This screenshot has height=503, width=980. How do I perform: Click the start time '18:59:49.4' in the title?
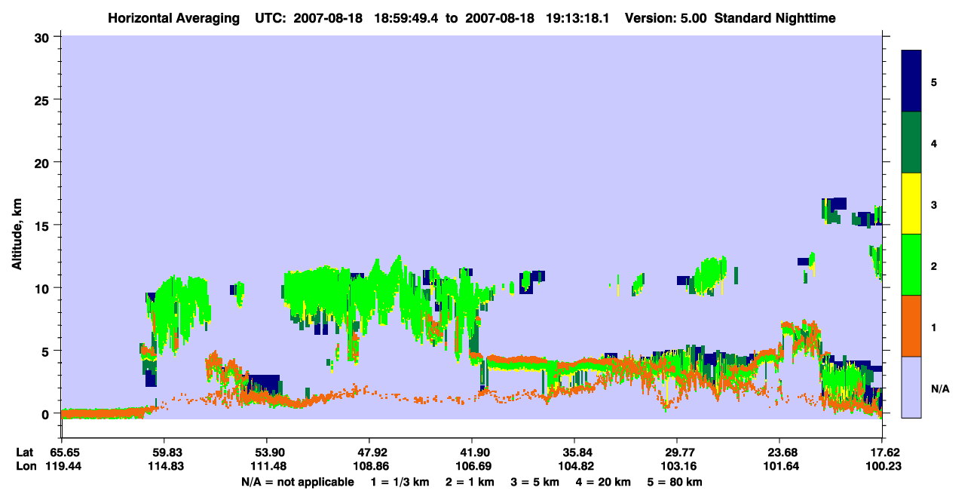pos(405,17)
